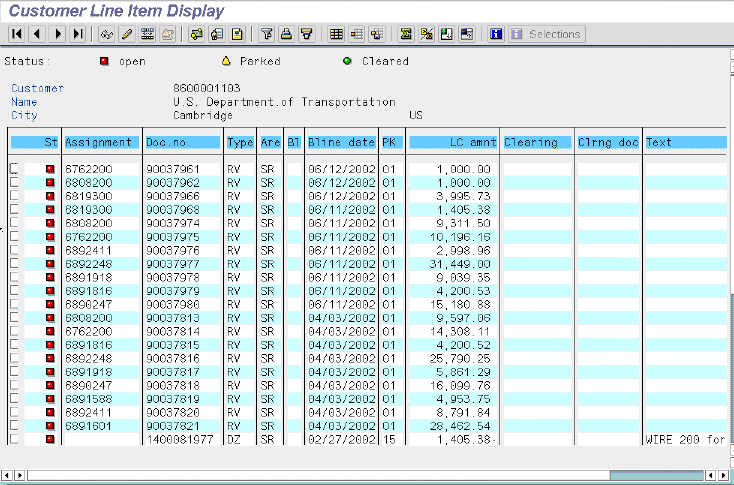Select the row checkbox for document 90037968
The width and height of the screenshot is (734, 485).
pos(14,210)
